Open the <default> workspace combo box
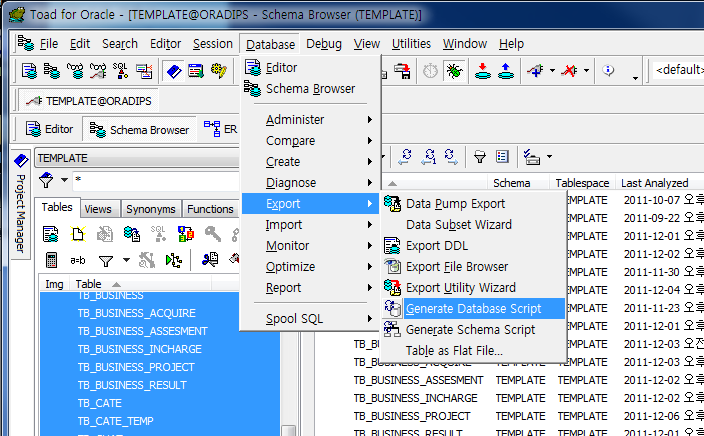The image size is (704, 436). [678, 70]
